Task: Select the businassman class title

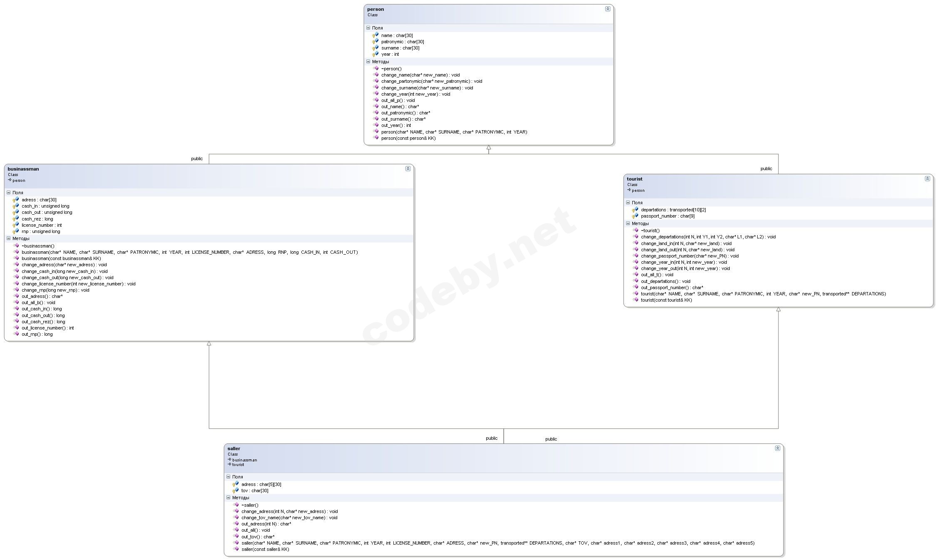Action: click(23, 169)
